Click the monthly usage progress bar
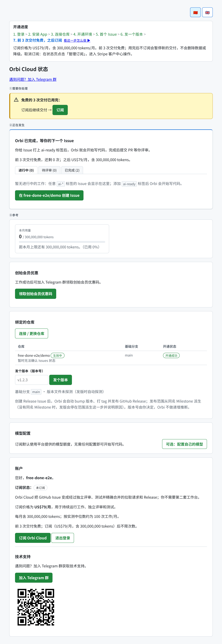Image resolution: width=222 pixels, height=644 pixels. tap(62, 242)
